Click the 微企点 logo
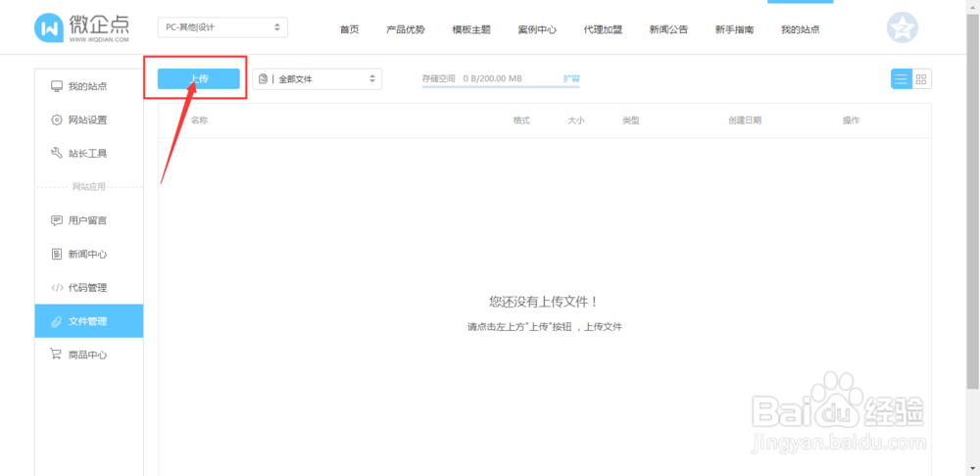 (x=82, y=28)
